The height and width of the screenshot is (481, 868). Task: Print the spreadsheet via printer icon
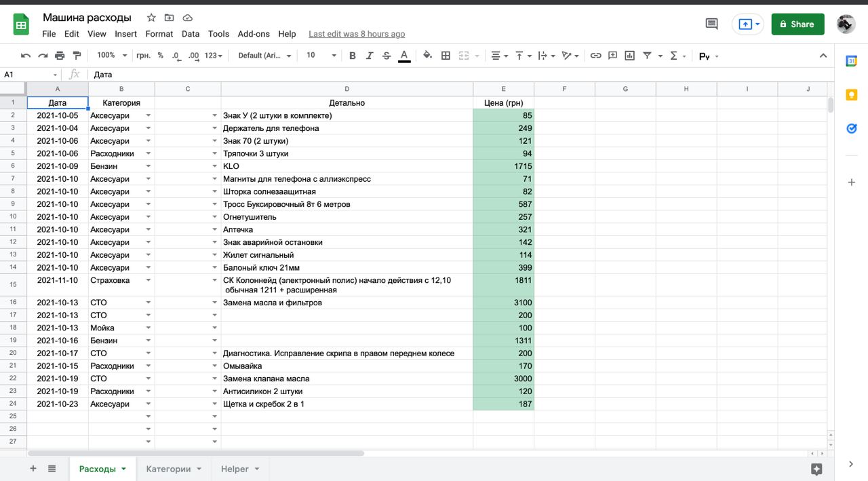pyautogui.click(x=60, y=56)
